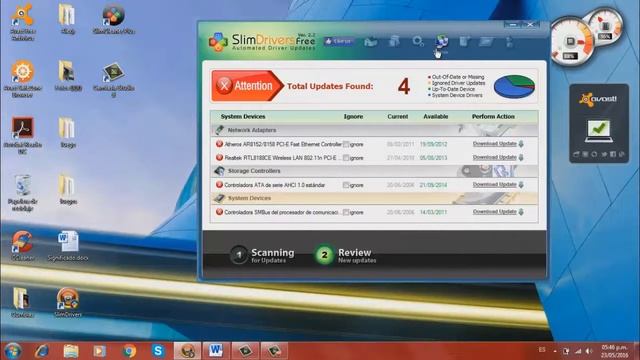Screen dimensions: 640x360
Task: Click the System Devices column header
Action: point(243,117)
